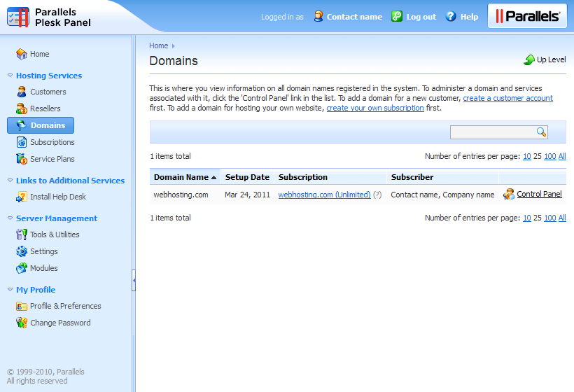Select the Subscriptions icon in sidebar

coord(22,142)
